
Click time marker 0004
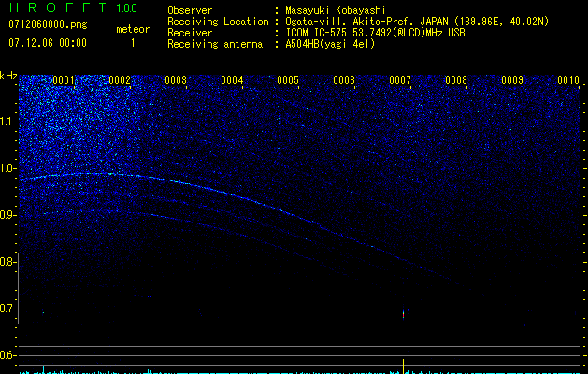[x=232, y=80]
